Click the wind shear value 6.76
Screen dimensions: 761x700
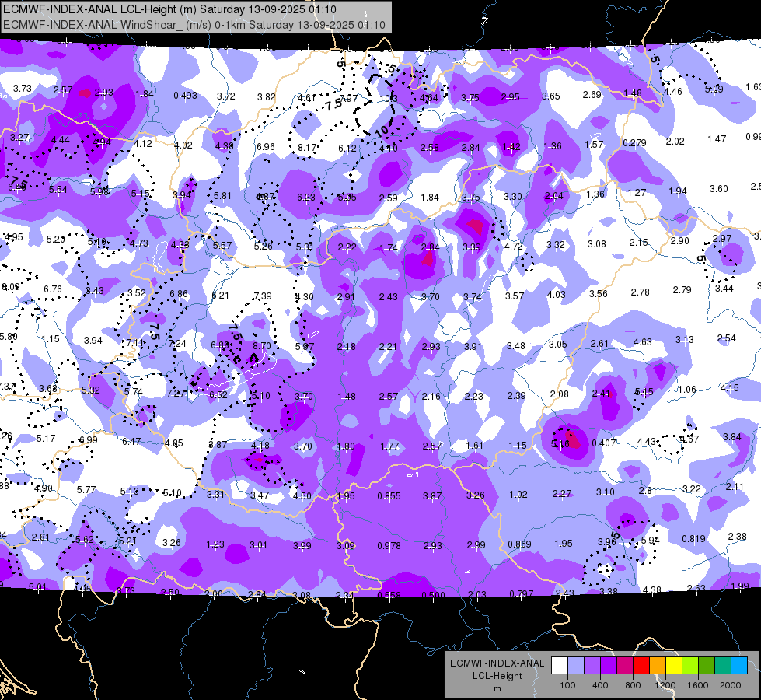pos(52,289)
